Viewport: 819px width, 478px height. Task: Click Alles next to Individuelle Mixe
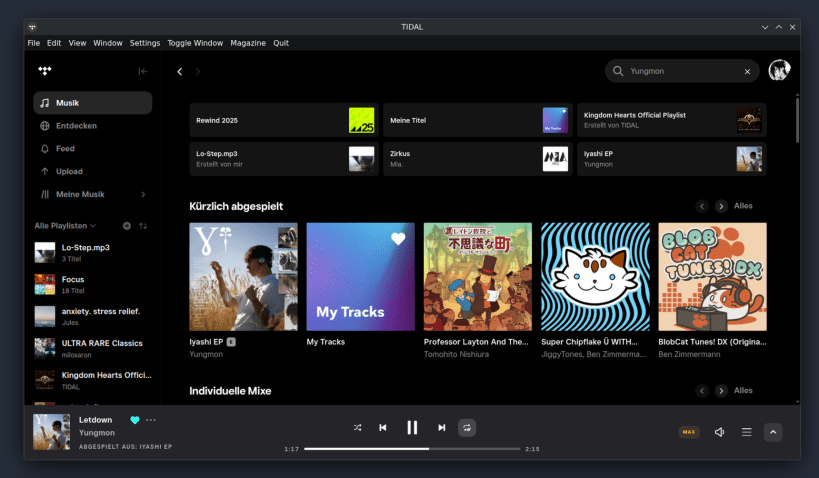[x=743, y=390]
